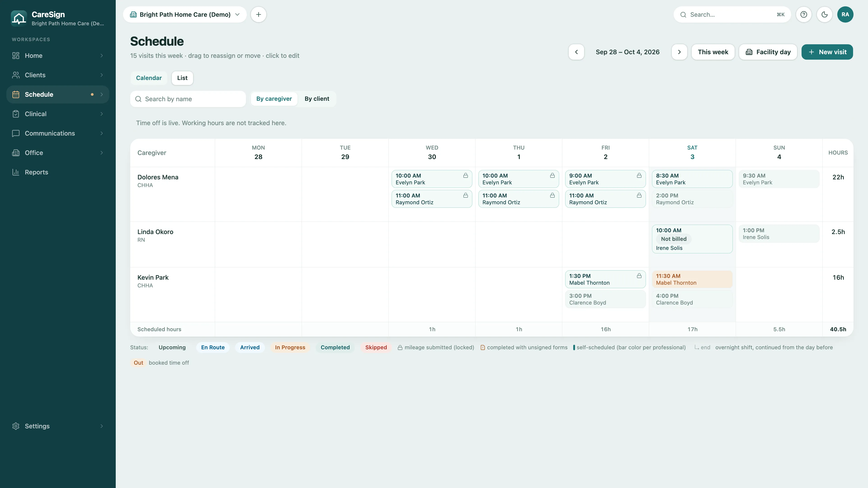Expand the Clients sidebar chevron
Viewport: 868px width, 488px height.
coord(101,75)
